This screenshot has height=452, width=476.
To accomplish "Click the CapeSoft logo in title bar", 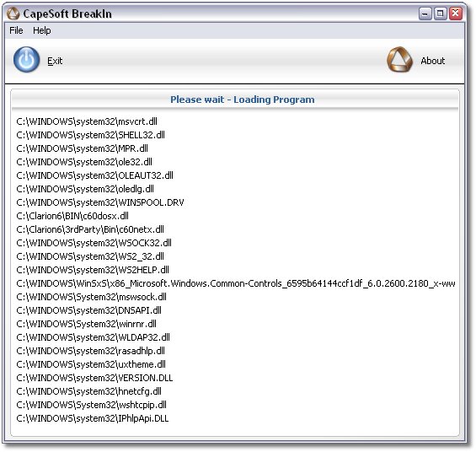I will pyautogui.click(x=13, y=13).
